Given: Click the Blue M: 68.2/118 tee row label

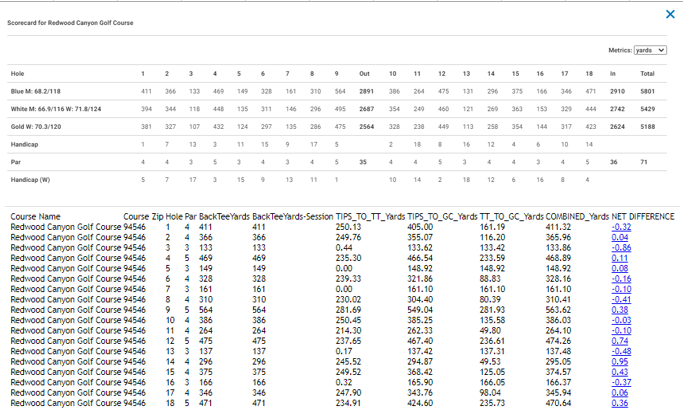Looking at the screenshot, I should pyautogui.click(x=36, y=91).
